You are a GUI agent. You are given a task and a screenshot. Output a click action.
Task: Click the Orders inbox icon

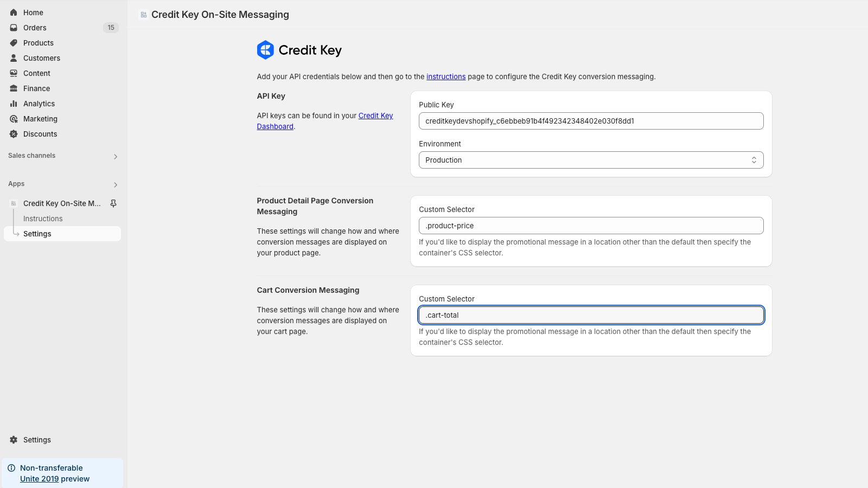tap(14, 28)
